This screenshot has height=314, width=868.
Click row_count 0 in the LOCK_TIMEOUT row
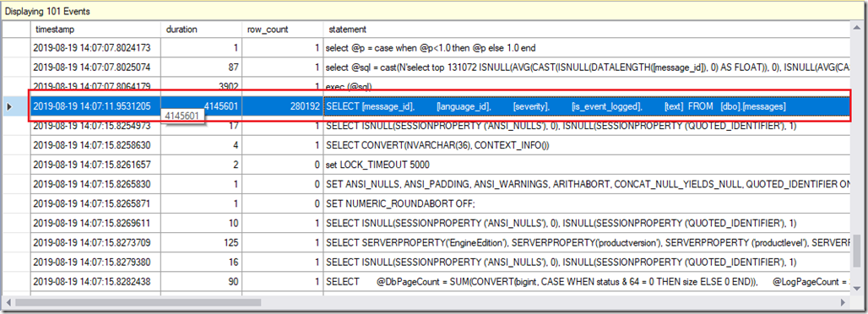coord(282,165)
